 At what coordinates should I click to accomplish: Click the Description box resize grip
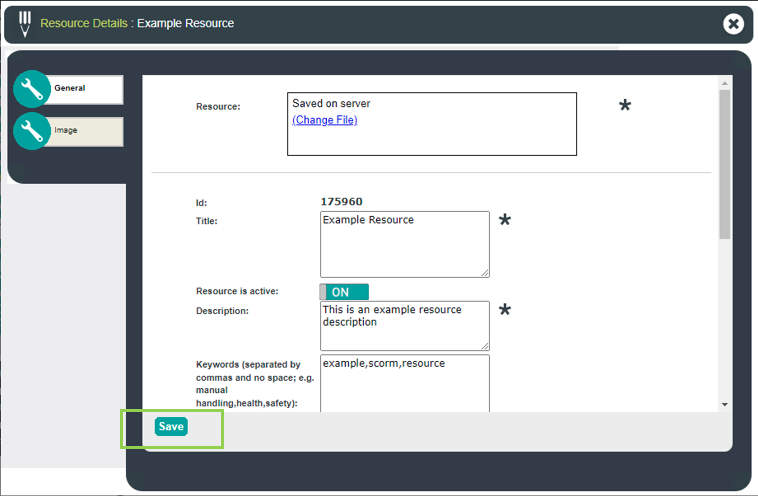(485, 346)
